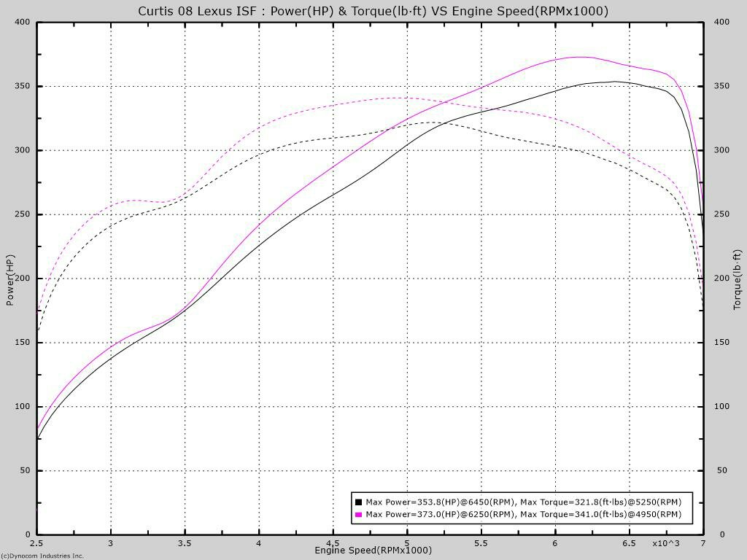Click the 'x10^3' multiplier on the x-axis

tap(665, 543)
